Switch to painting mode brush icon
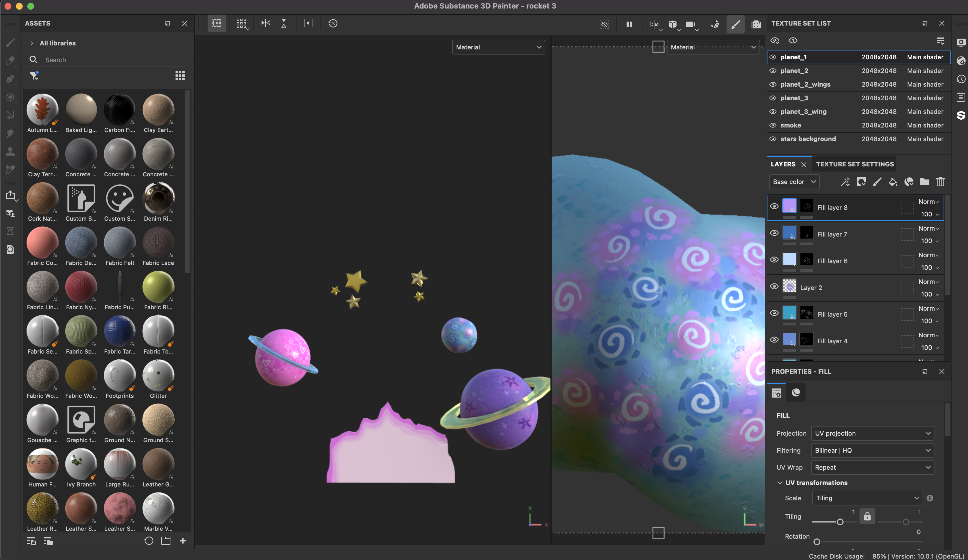 [x=735, y=24]
